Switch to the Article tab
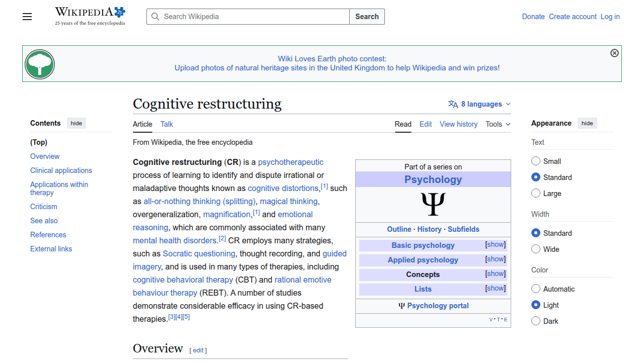Image resolution: width=644 pixels, height=362 pixels. coord(142,124)
